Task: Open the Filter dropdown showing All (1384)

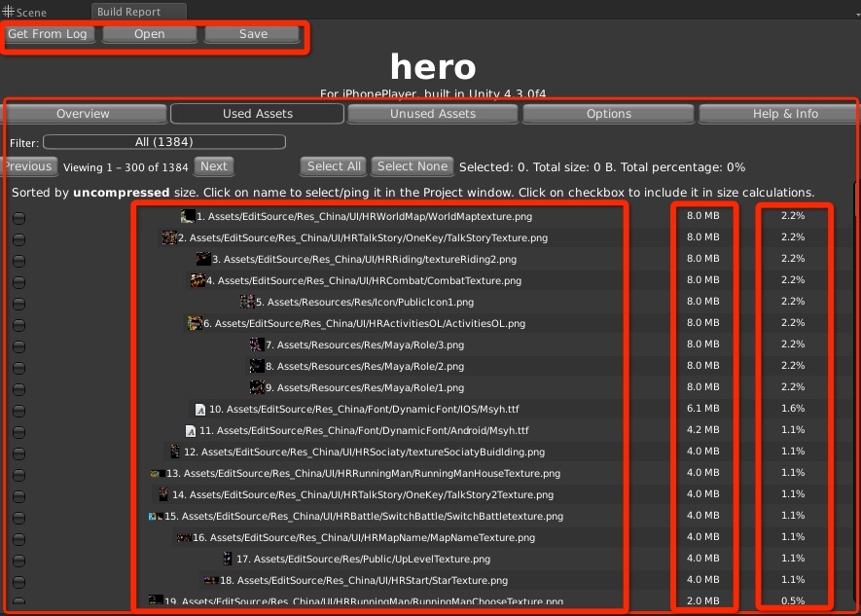Action: pos(163,142)
